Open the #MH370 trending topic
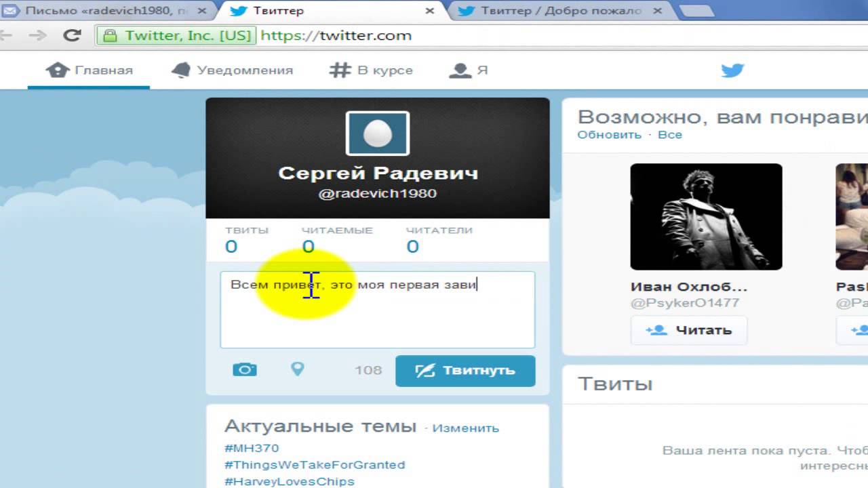Screen dimensions: 868x488 (x=252, y=448)
